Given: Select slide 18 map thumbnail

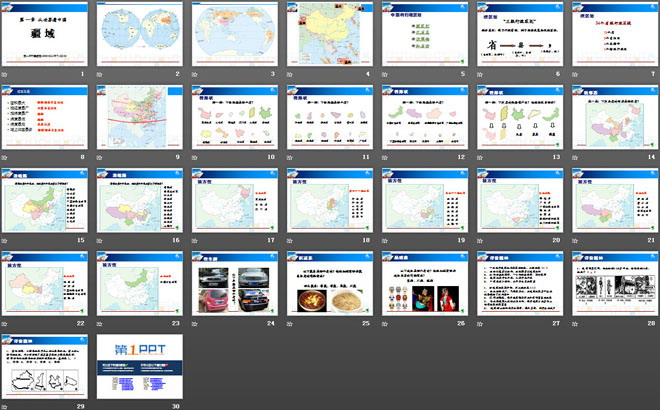Looking at the screenshot, I should 330,201.
